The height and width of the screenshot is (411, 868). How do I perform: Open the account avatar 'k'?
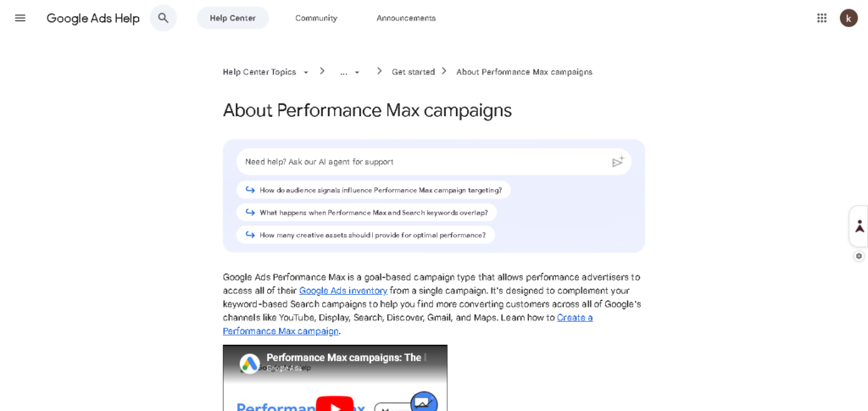[848, 18]
